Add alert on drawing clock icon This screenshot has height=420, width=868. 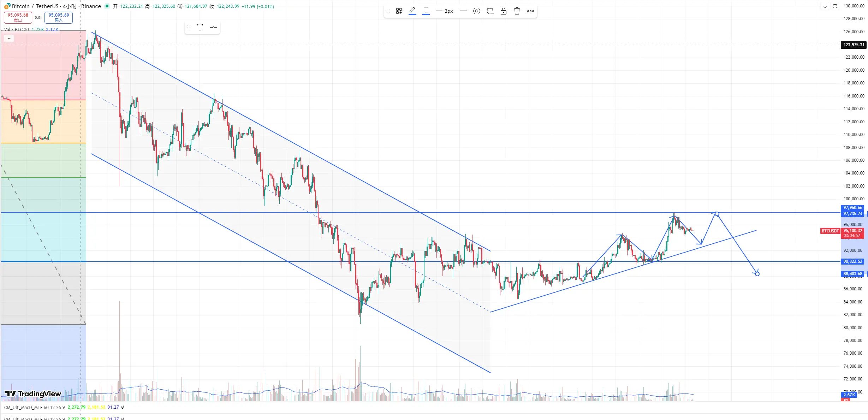tap(490, 11)
